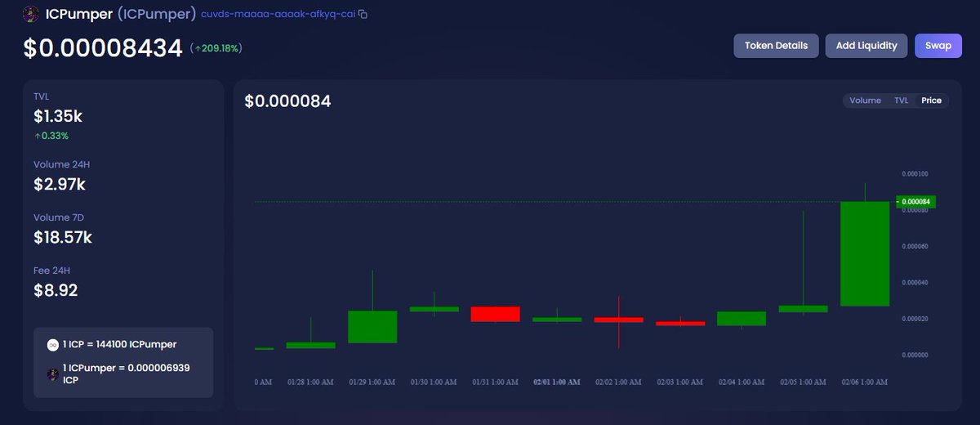Click the 0.000040 price axis label
The height and width of the screenshot is (425, 980).
click(915, 283)
